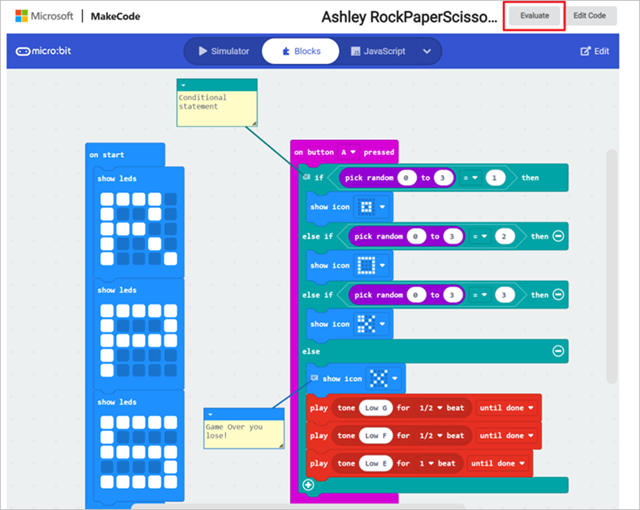Image resolution: width=640 pixels, height=510 pixels.
Task: Open the operator dropdown in else if equals 2
Action: (480, 236)
